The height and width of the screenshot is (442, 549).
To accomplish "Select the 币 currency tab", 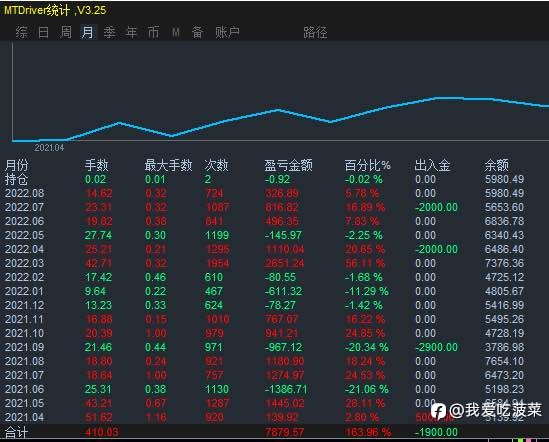I will point(153,32).
